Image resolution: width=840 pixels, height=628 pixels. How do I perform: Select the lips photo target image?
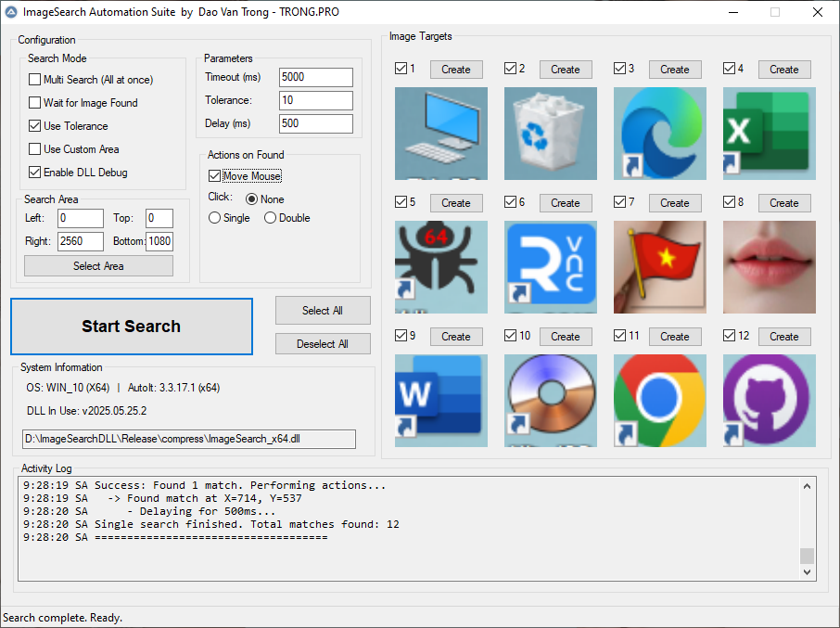770,267
